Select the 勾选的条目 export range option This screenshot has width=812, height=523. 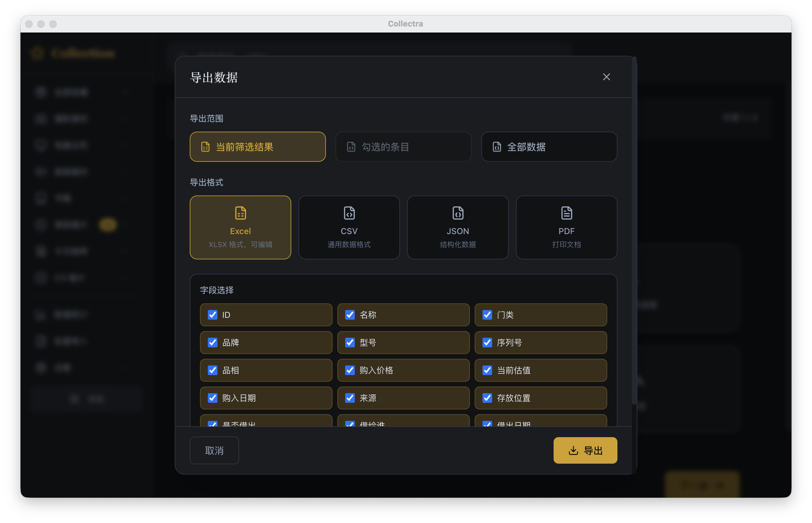pyautogui.click(x=403, y=147)
